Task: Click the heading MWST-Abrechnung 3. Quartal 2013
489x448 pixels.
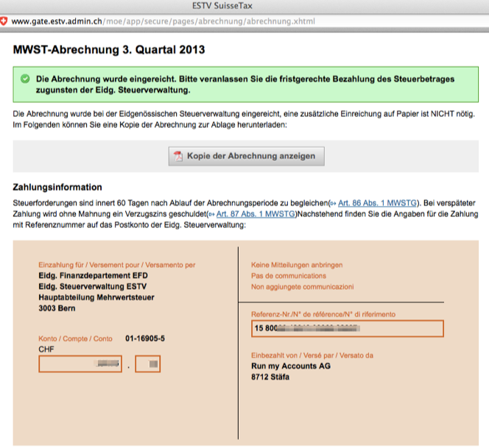Action: [x=109, y=50]
